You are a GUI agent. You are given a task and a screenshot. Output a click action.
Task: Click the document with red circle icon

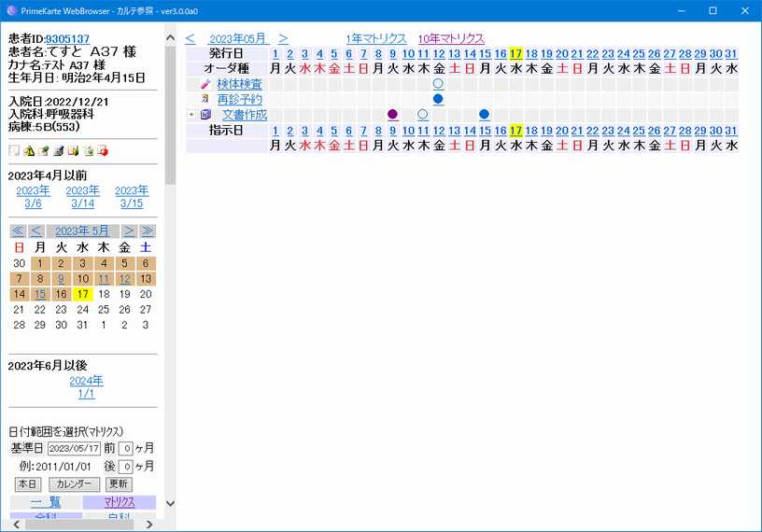[x=103, y=151]
